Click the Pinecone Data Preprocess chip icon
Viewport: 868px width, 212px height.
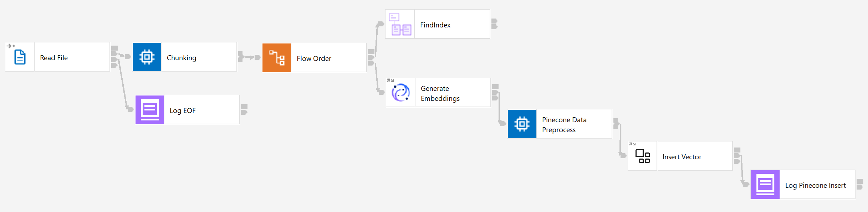(522, 124)
